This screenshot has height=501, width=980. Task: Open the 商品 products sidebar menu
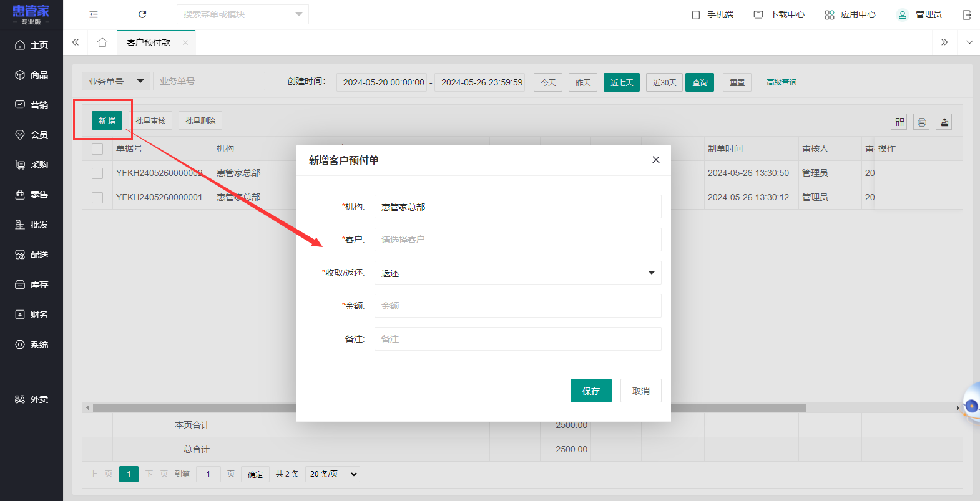(x=31, y=75)
